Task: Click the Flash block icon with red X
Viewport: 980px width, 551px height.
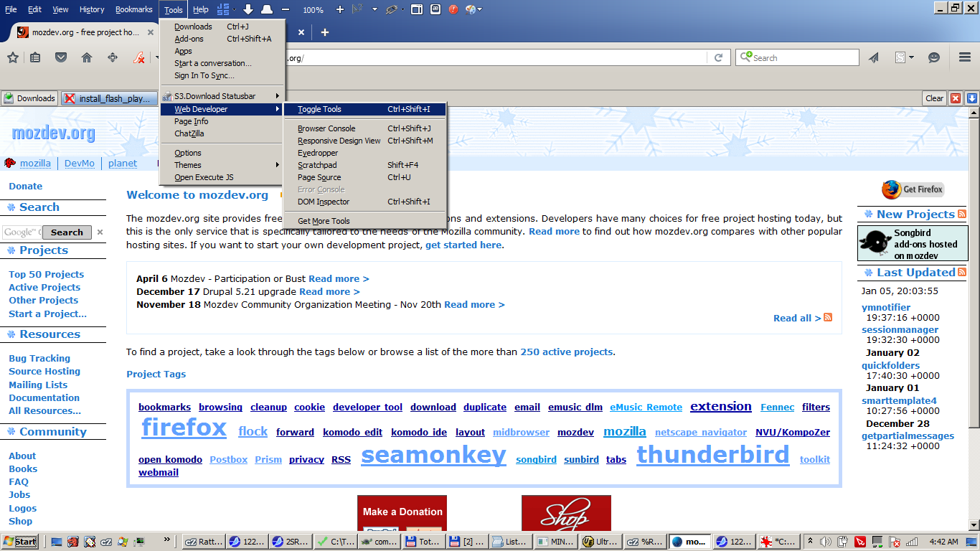Action: tap(140, 57)
